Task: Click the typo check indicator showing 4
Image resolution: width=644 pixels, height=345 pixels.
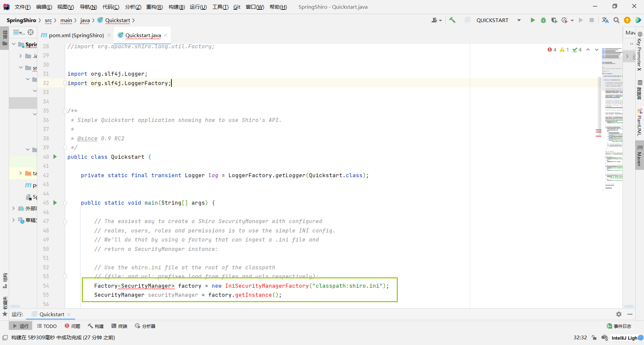Action: click(577, 50)
